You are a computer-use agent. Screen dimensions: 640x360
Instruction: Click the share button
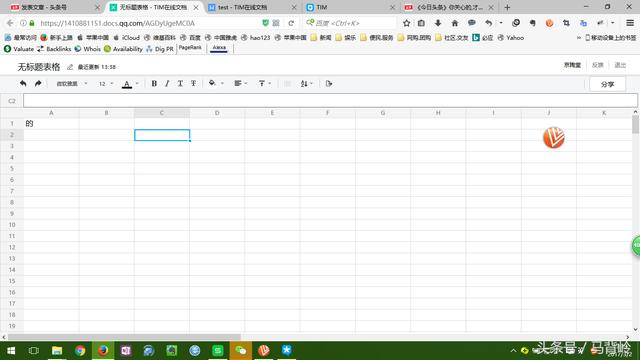point(607,84)
